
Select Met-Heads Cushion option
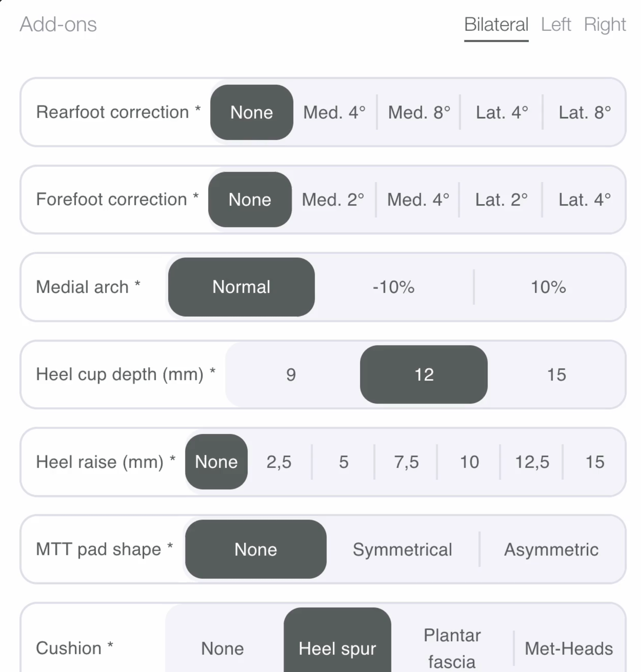point(569,648)
